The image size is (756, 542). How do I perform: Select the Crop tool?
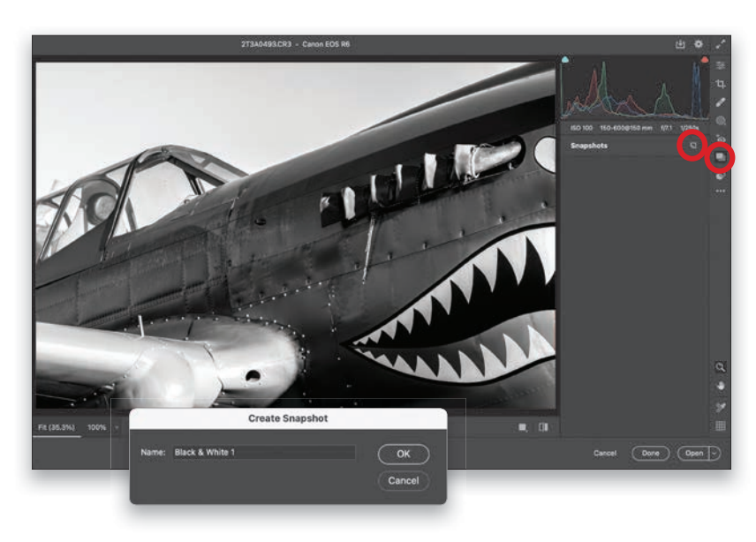tap(721, 84)
